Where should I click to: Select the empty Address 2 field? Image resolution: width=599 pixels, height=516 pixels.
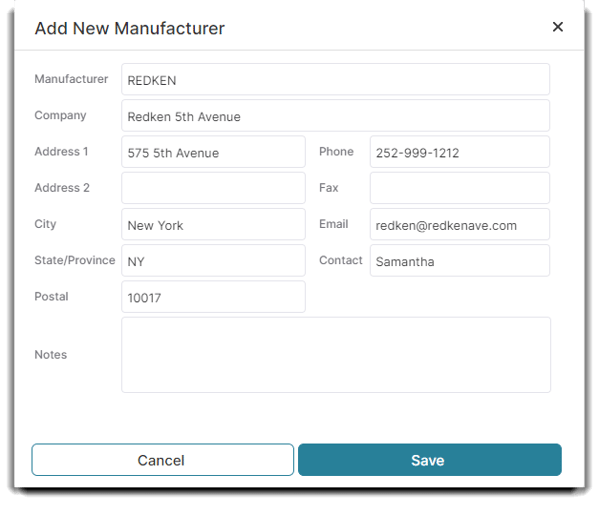click(x=213, y=188)
